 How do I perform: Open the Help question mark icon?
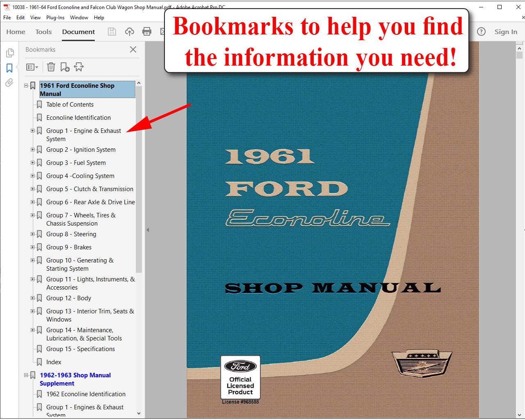(481, 32)
